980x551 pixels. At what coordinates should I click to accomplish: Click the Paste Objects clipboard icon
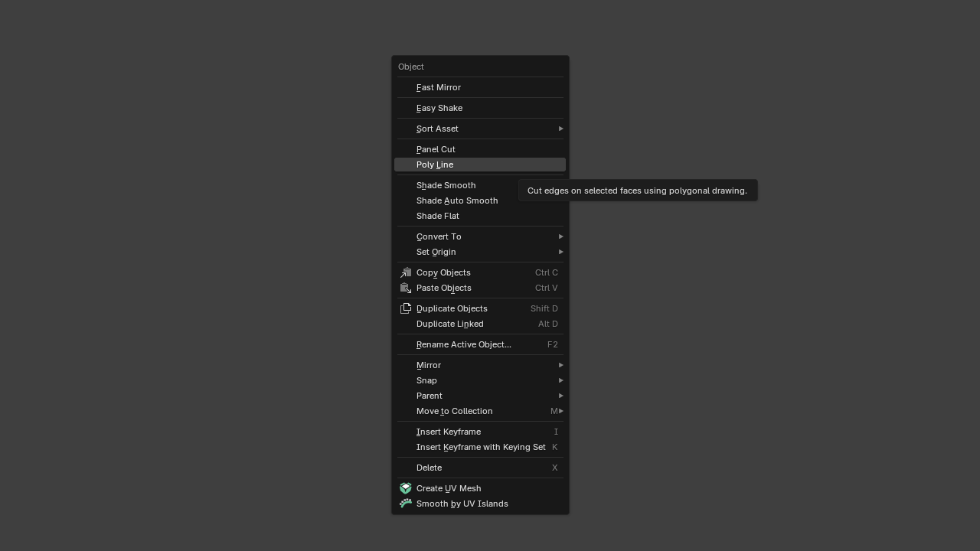tap(406, 288)
